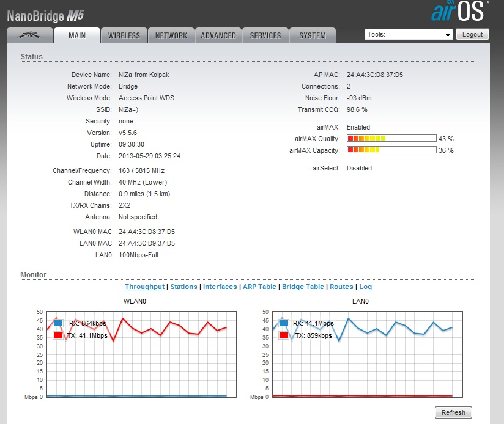Screen dimensions: 504x424
Task: Click airSelect value 'Disabled'
Action: click(359, 168)
